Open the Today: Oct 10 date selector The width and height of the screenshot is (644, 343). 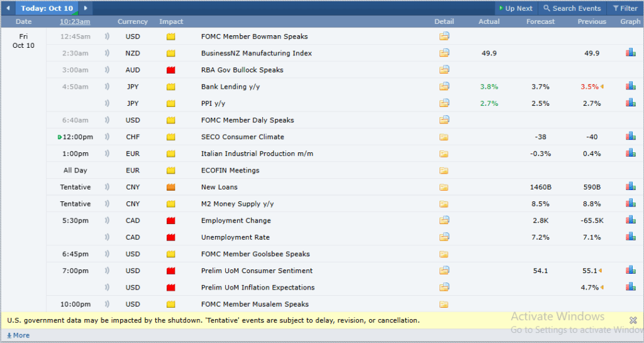point(47,8)
